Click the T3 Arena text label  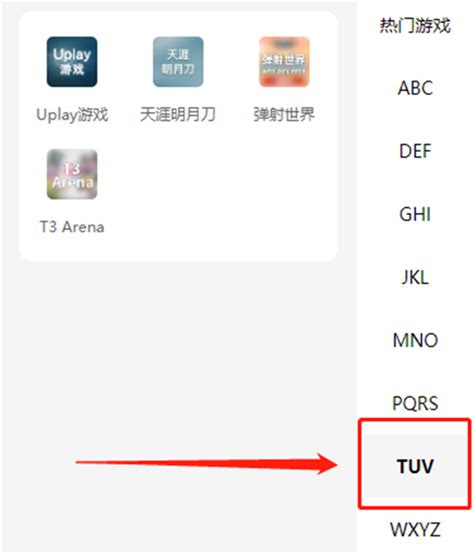pyautogui.click(x=72, y=227)
